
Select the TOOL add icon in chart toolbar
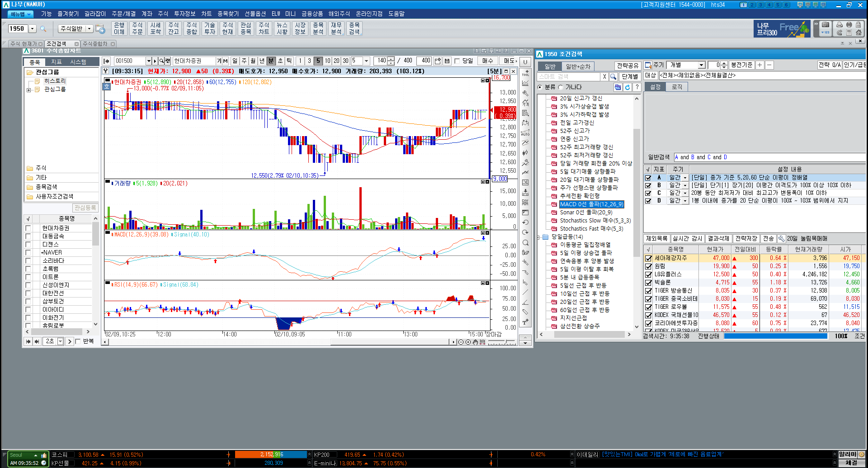point(525,73)
